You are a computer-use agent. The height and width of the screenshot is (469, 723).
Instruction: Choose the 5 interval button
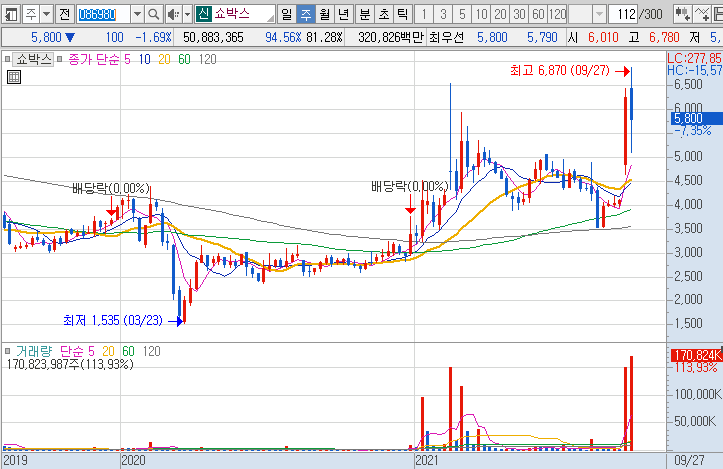click(x=462, y=14)
